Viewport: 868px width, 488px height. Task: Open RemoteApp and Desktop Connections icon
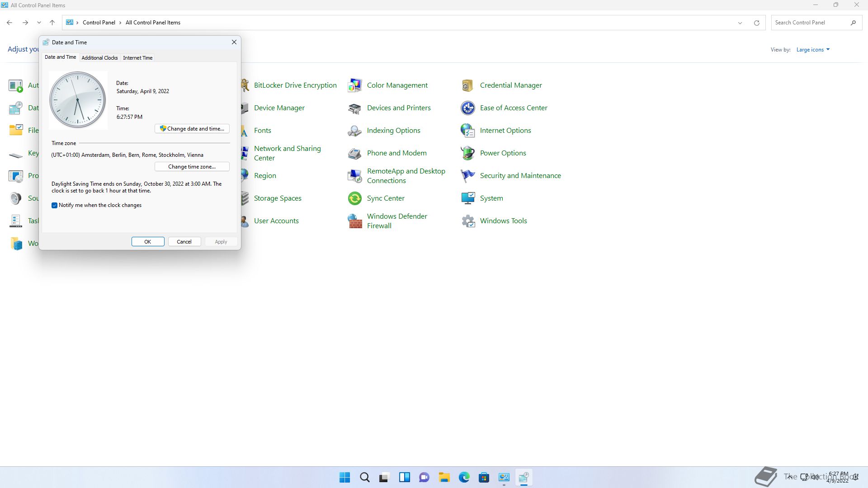click(354, 175)
